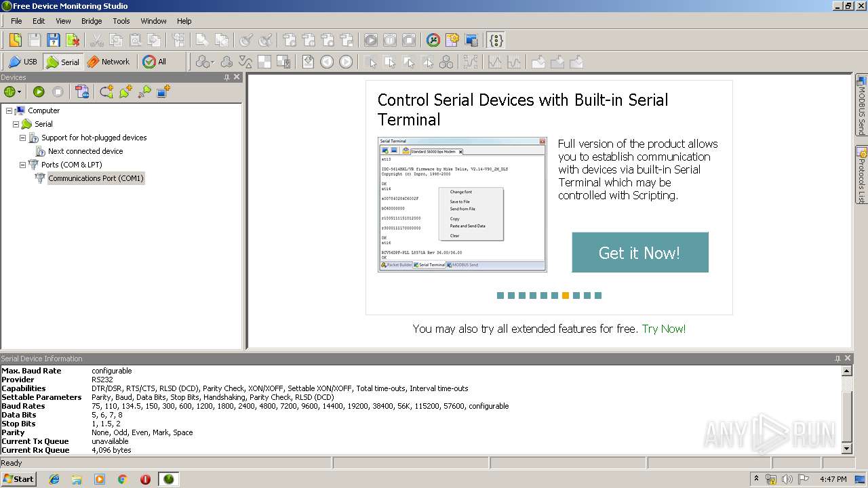Open the Window menu
The width and height of the screenshot is (868, 488).
[x=153, y=21]
